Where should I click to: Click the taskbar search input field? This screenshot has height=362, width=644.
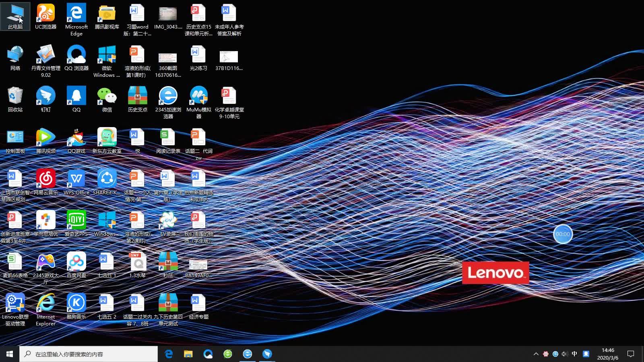coord(89,354)
